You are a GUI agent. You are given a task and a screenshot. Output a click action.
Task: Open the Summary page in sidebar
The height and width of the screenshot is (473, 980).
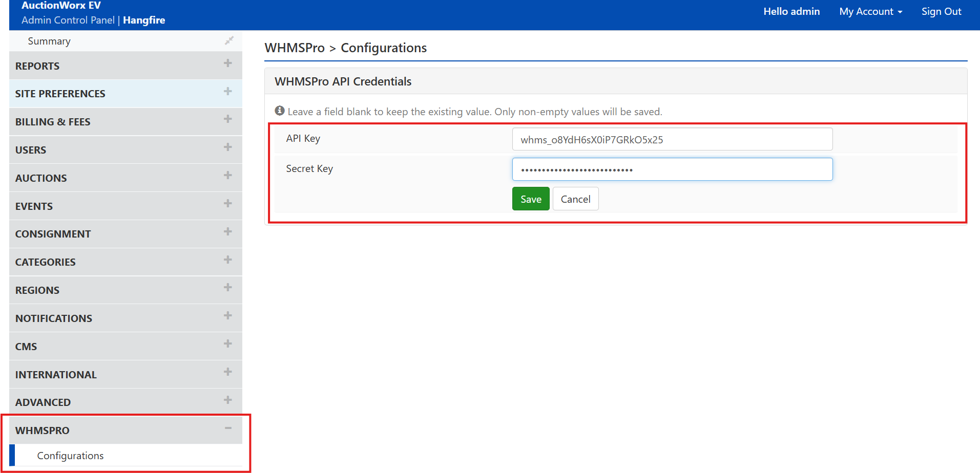click(x=49, y=41)
